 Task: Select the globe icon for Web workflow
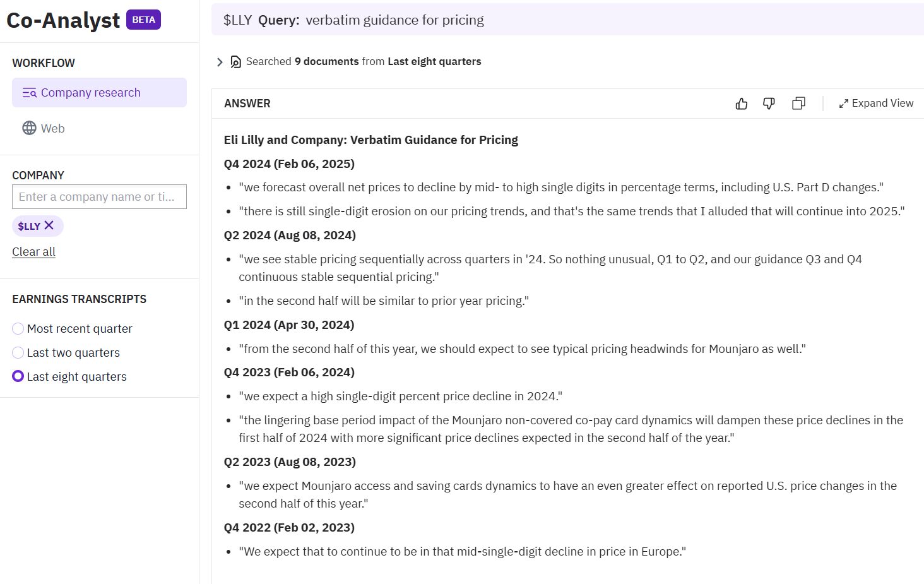(29, 128)
